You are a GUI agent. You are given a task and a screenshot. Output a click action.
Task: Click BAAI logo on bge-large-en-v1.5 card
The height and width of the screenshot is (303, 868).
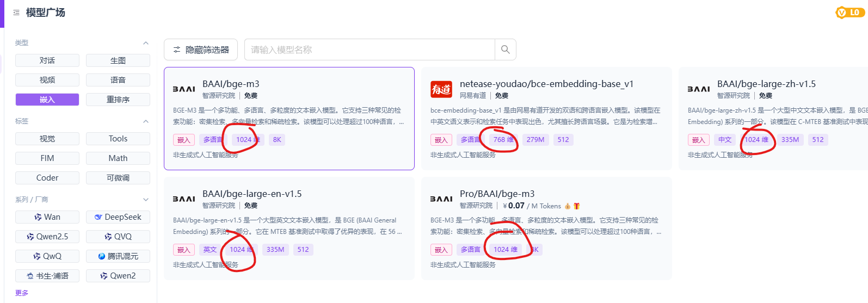pyautogui.click(x=184, y=199)
